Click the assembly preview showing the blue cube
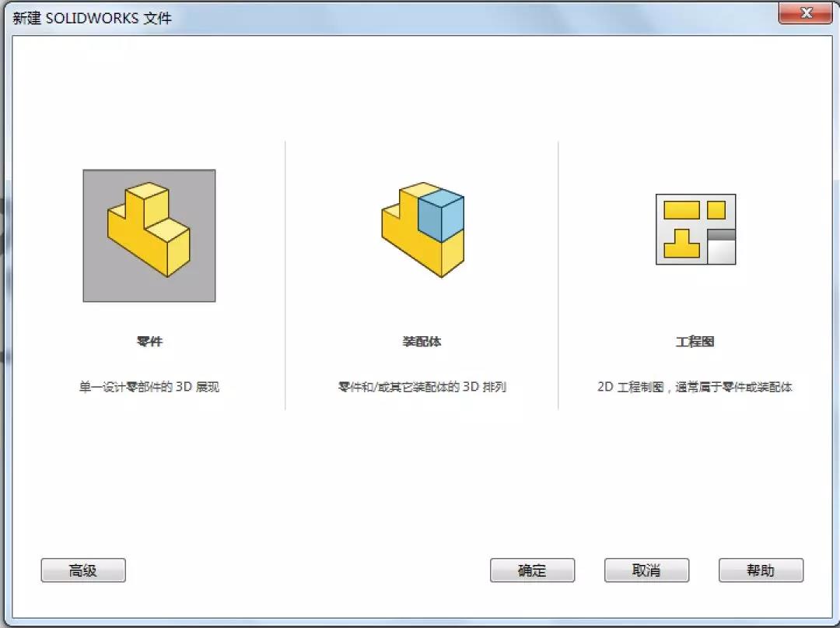This screenshot has width=840, height=628. 423,230
